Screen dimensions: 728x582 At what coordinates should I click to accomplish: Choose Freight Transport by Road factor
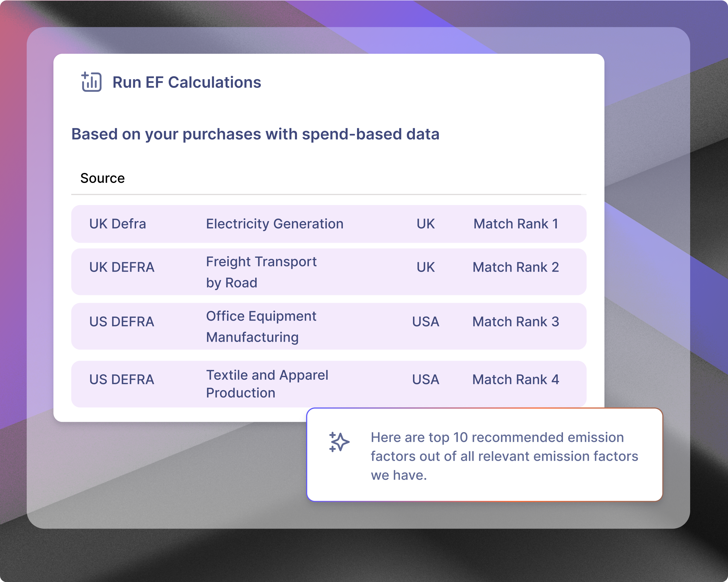pos(261,272)
